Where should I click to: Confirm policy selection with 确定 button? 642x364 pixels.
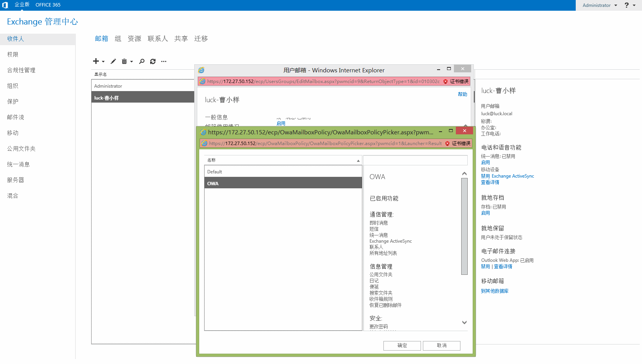[402, 346]
